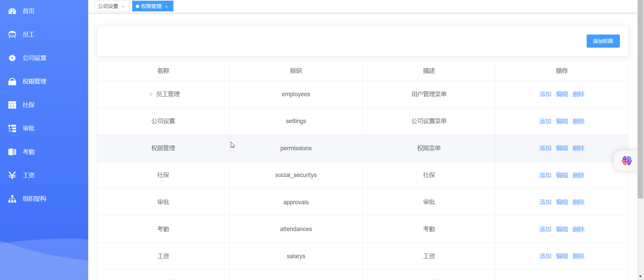Click 添加 in the salarys row
The width and height of the screenshot is (644, 280).
[545, 256]
